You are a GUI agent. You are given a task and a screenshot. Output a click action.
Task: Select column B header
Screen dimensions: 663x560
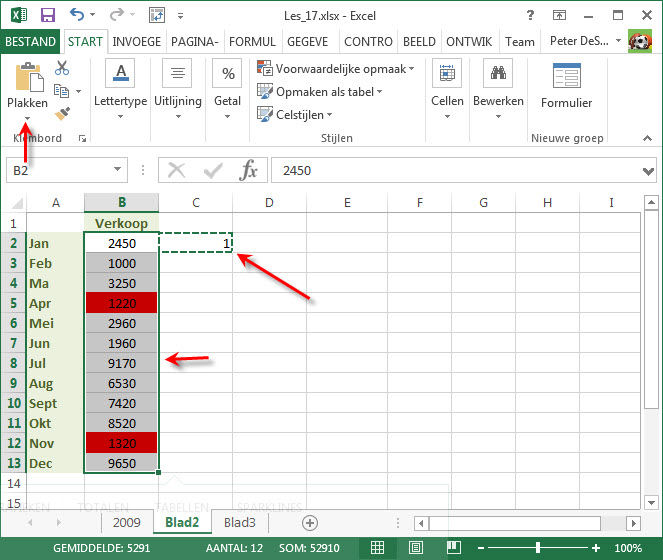pos(122,203)
